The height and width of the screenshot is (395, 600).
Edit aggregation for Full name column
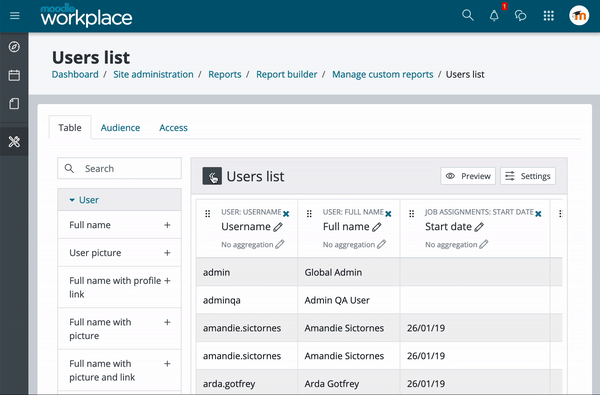click(382, 244)
